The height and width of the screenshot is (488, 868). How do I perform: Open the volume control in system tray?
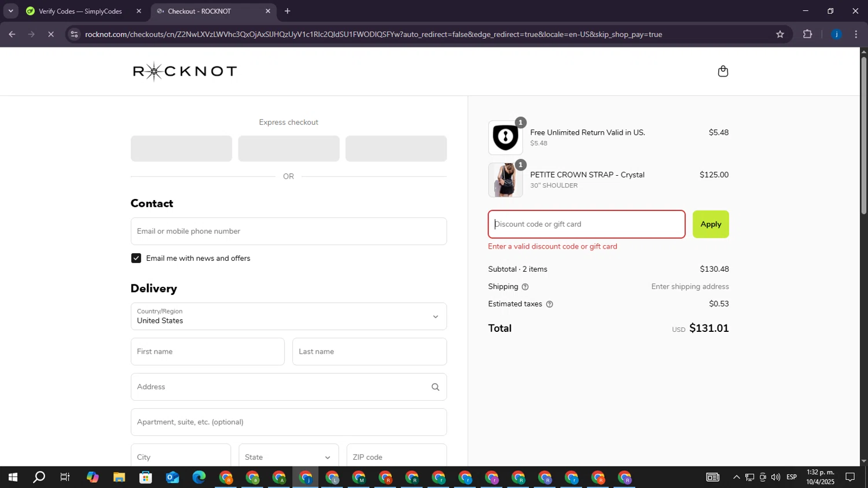(775, 478)
